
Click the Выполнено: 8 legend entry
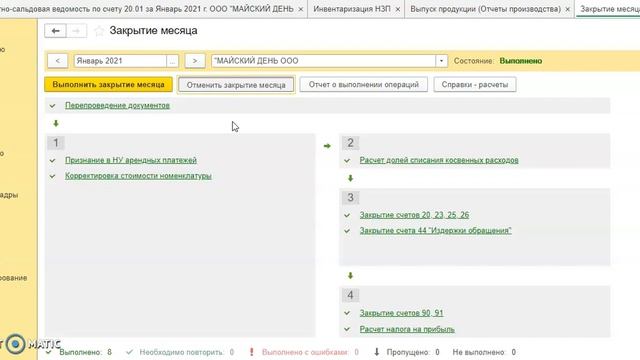85,352
